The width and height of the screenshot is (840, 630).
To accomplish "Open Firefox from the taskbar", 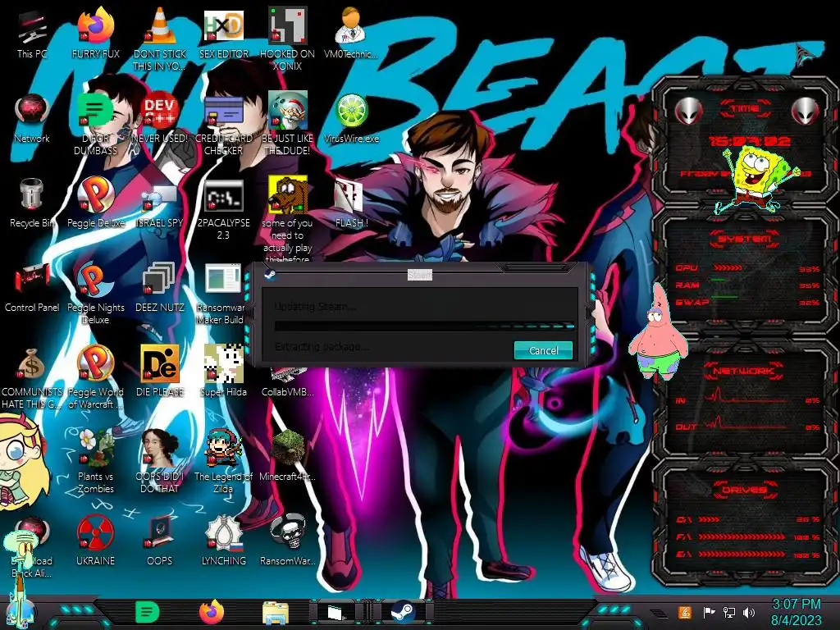I will pyautogui.click(x=212, y=612).
